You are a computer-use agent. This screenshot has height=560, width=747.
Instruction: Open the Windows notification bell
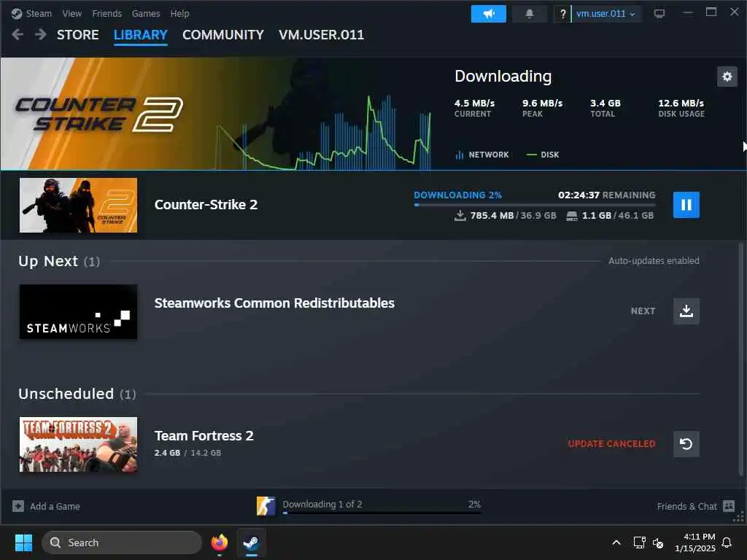click(x=727, y=542)
